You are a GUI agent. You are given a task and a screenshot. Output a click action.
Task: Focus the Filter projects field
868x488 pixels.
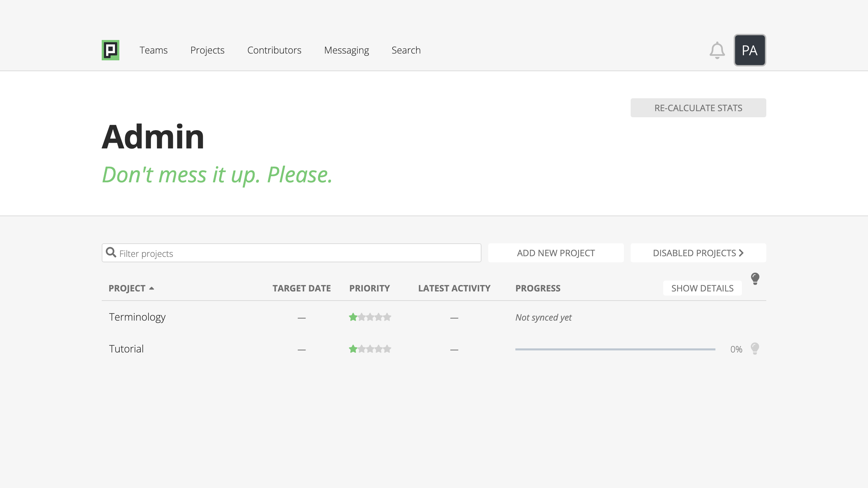[x=292, y=253]
